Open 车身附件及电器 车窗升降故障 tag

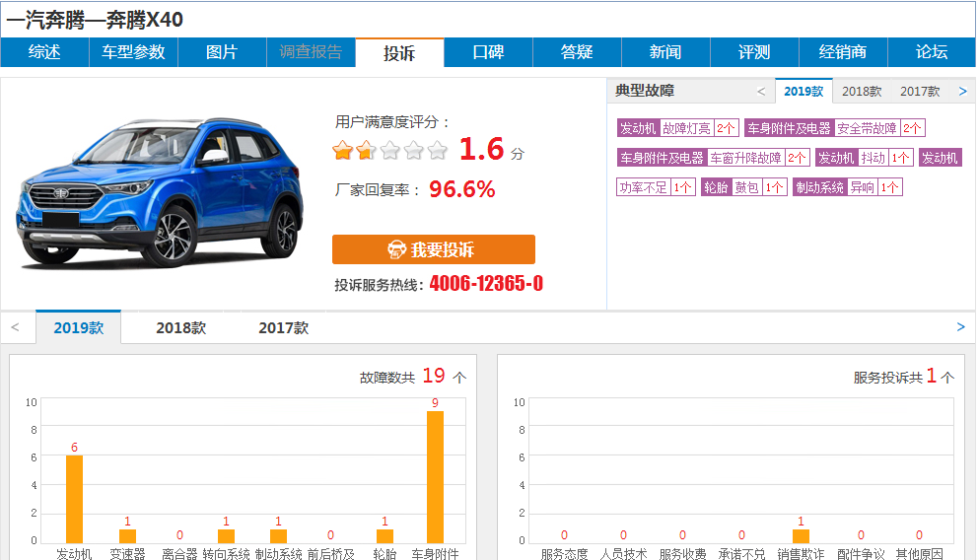click(x=714, y=158)
